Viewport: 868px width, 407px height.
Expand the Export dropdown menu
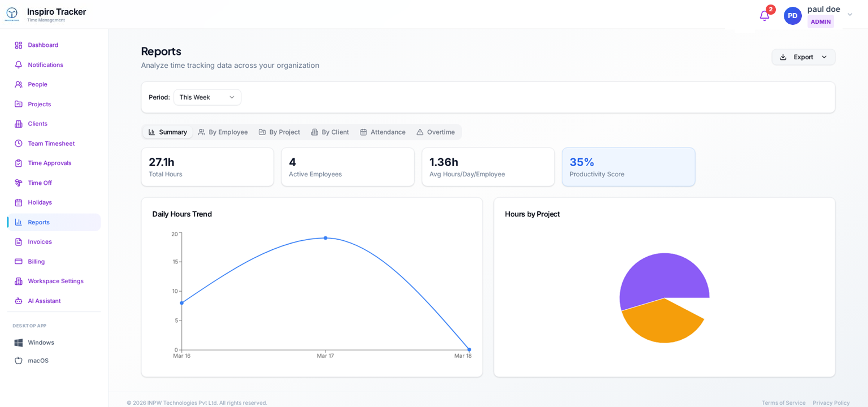click(x=803, y=57)
